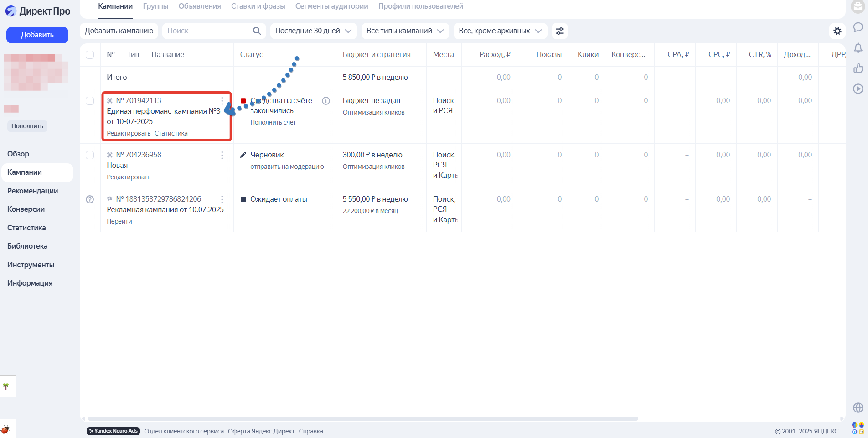Open the chat bubble icon
This screenshot has height=438, width=868.
tap(858, 27)
